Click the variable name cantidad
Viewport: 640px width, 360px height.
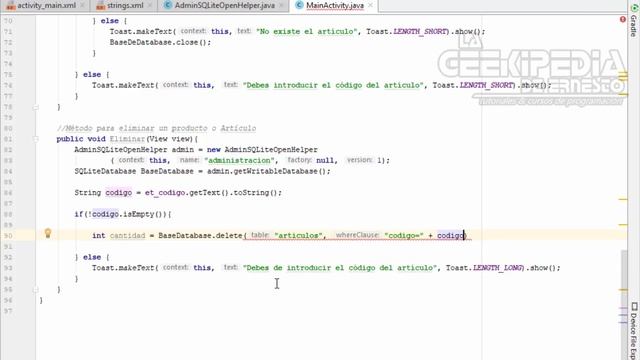tap(127, 236)
